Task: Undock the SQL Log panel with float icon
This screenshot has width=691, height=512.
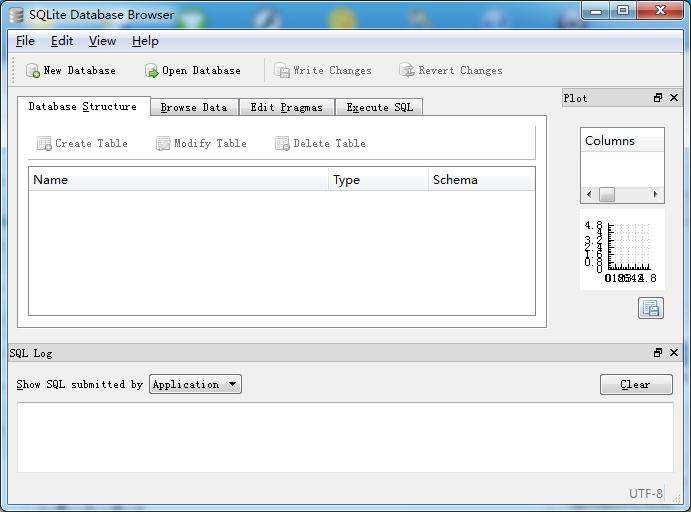Action: point(658,352)
